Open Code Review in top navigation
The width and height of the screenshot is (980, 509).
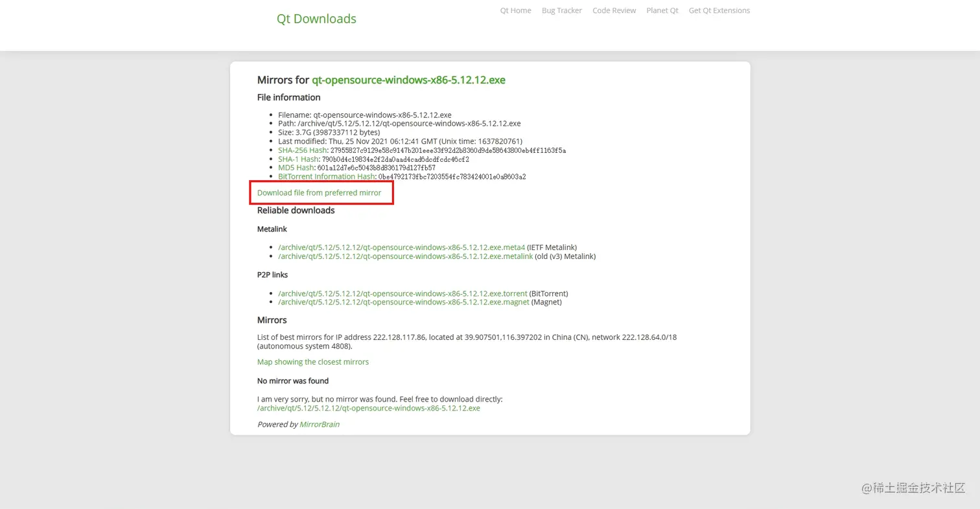coord(614,10)
